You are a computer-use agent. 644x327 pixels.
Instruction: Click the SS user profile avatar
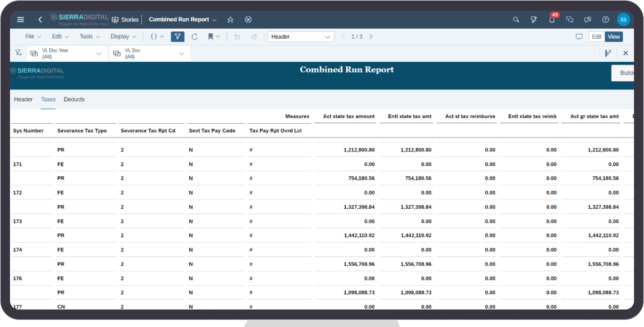click(623, 19)
